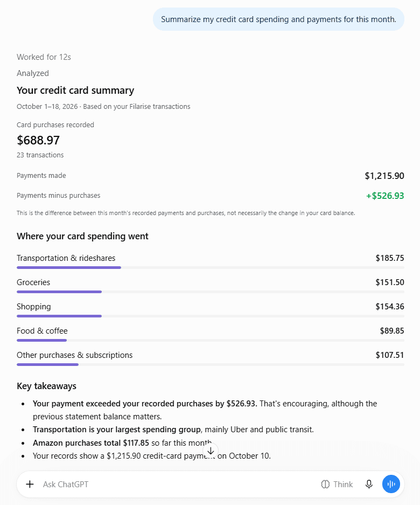Click the $688.97 purchases total
The height and width of the screenshot is (505, 420).
(x=38, y=140)
